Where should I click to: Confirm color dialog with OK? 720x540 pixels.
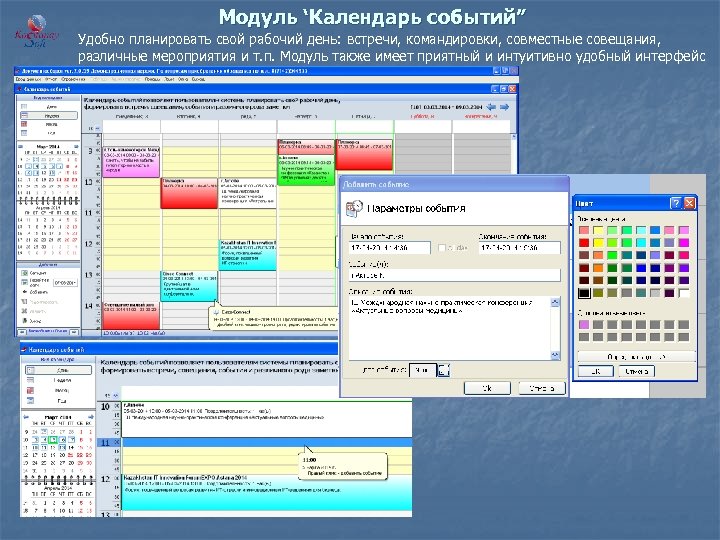point(596,371)
